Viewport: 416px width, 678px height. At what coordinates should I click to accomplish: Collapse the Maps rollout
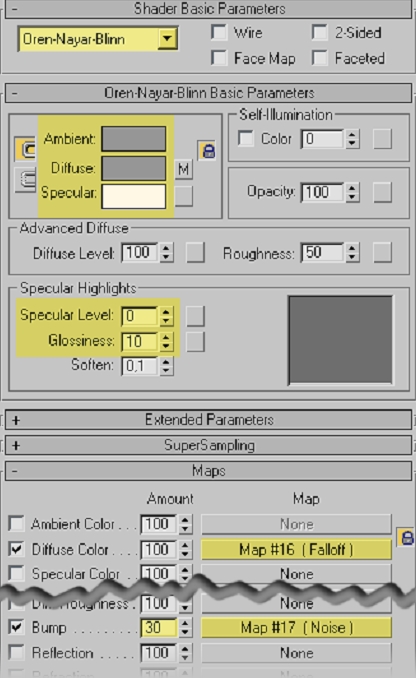point(208,471)
